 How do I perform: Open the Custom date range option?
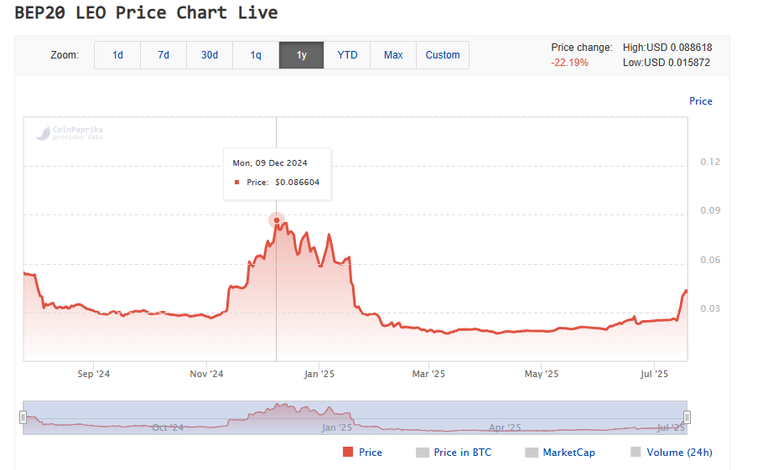[442, 55]
